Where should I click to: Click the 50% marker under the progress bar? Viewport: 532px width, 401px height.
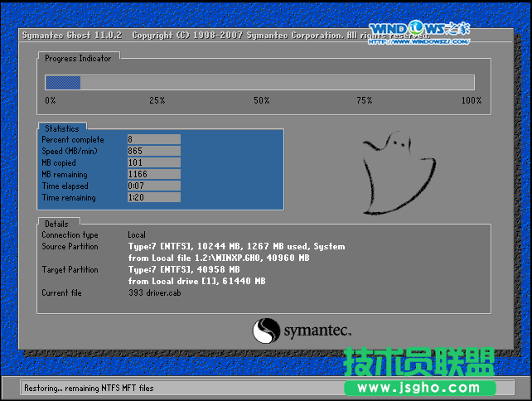point(261,100)
